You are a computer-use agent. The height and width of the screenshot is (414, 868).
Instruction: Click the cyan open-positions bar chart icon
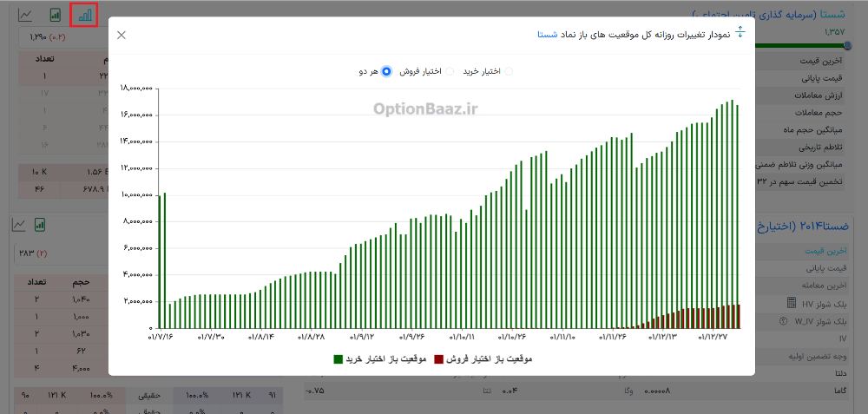84,15
